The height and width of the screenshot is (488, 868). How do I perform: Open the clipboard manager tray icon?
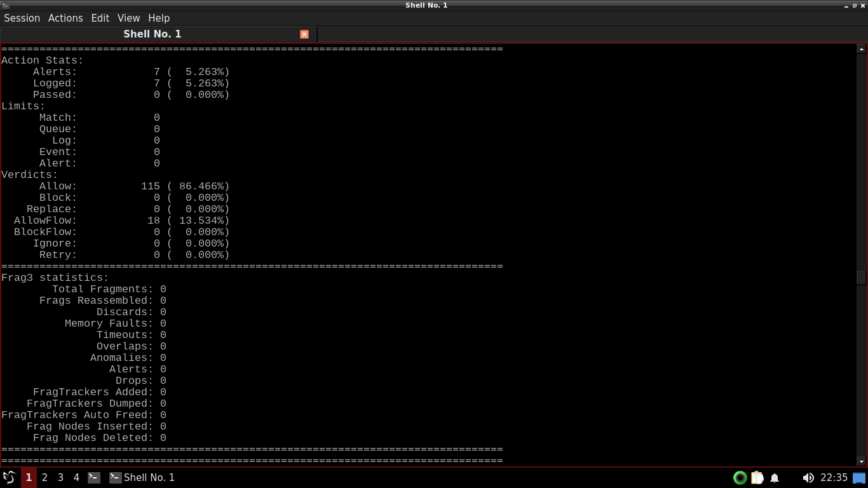pyautogui.click(x=757, y=478)
